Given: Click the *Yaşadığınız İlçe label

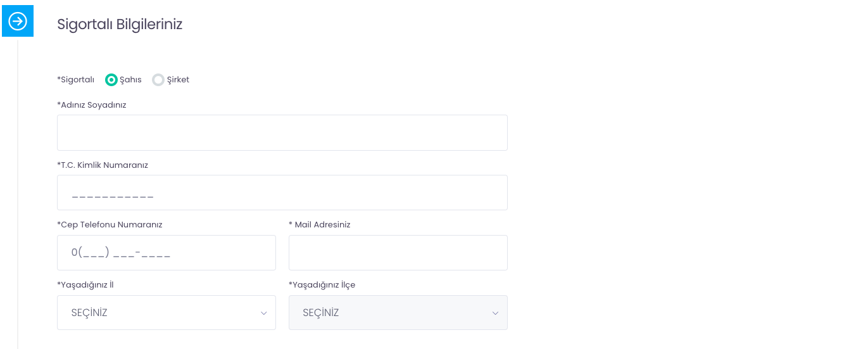Looking at the screenshot, I should pos(322,285).
